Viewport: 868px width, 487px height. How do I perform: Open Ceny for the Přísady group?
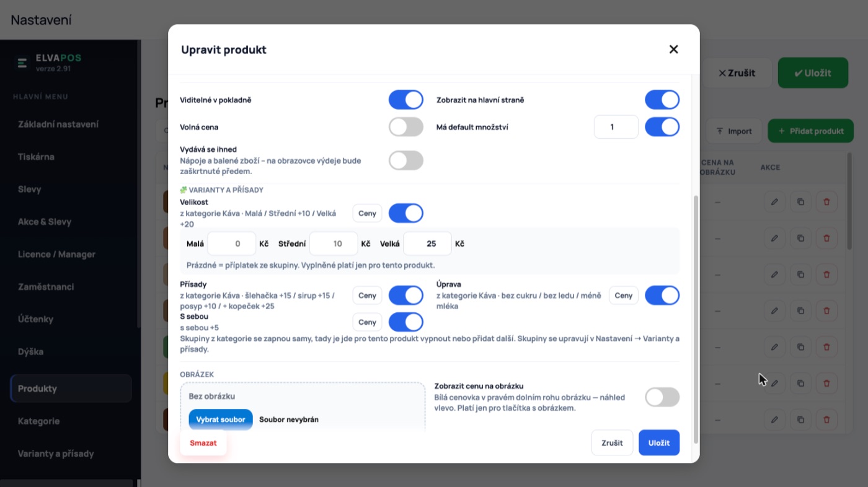click(367, 296)
